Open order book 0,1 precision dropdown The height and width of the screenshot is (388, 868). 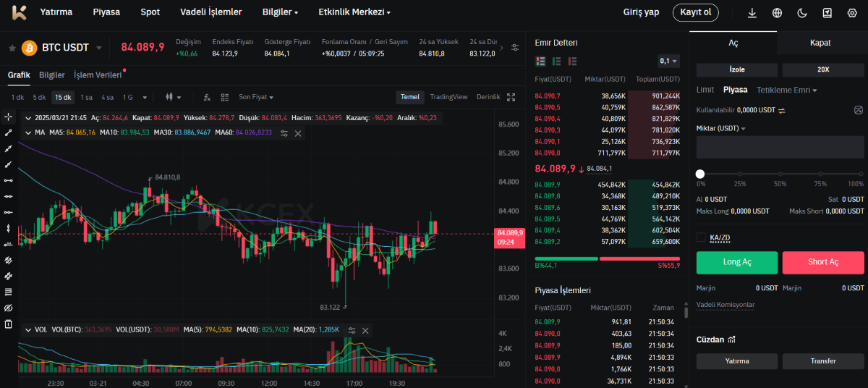tap(669, 62)
